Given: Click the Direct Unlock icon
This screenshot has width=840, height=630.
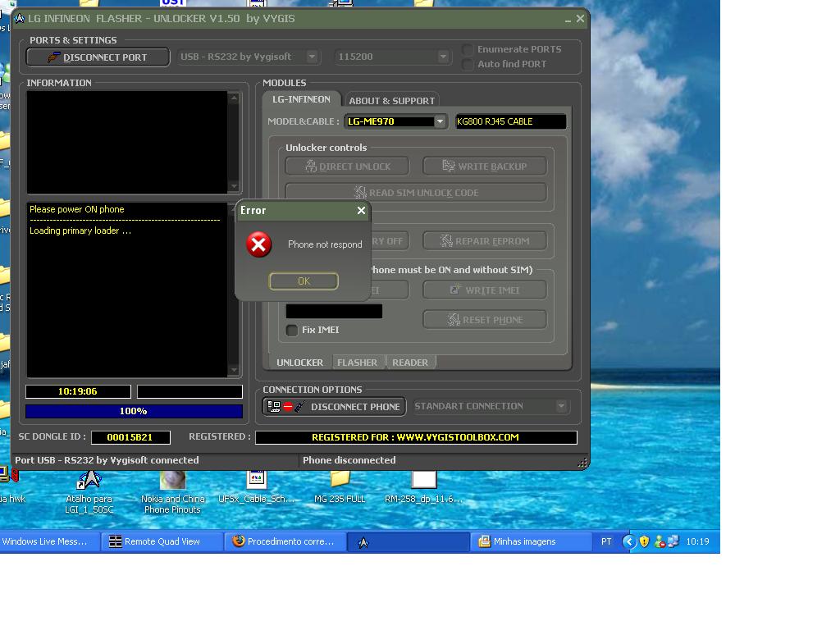Looking at the screenshot, I should pos(311,166).
